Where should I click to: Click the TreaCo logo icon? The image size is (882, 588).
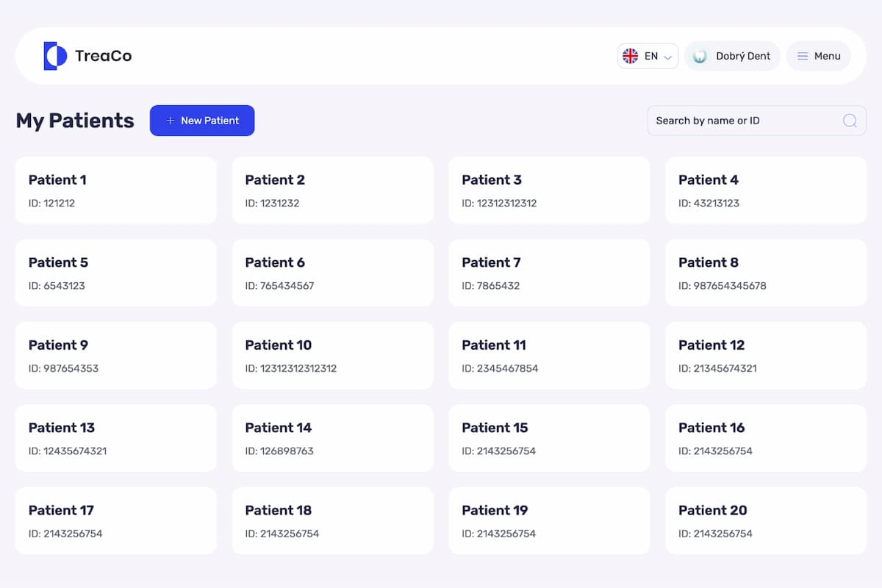point(55,56)
